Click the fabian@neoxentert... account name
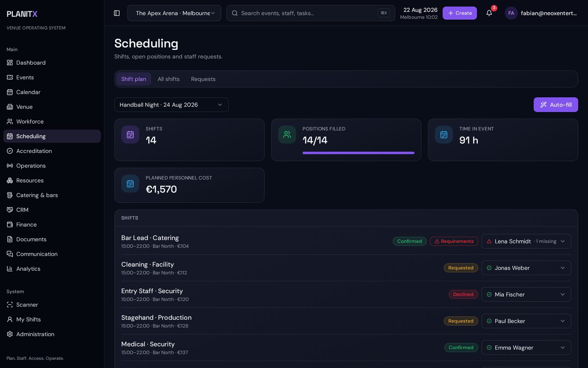 click(549, 13)
